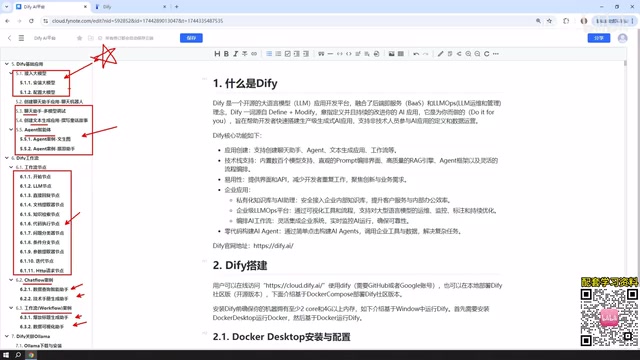Open the user avatar menu
This screenshot has width=640, height=360.
tap(622, 38)
